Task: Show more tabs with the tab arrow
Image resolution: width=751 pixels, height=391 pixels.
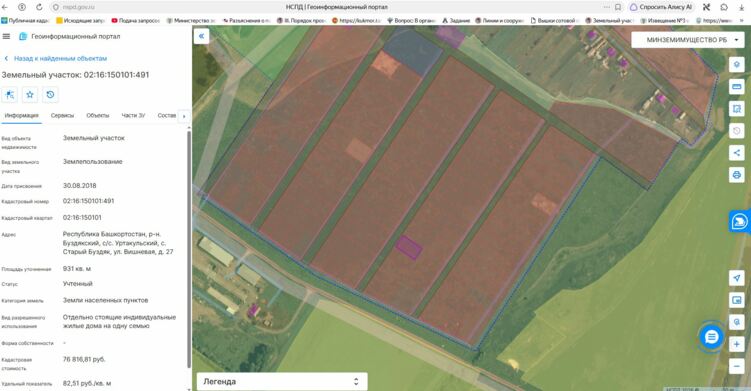Action: [184, 115]
